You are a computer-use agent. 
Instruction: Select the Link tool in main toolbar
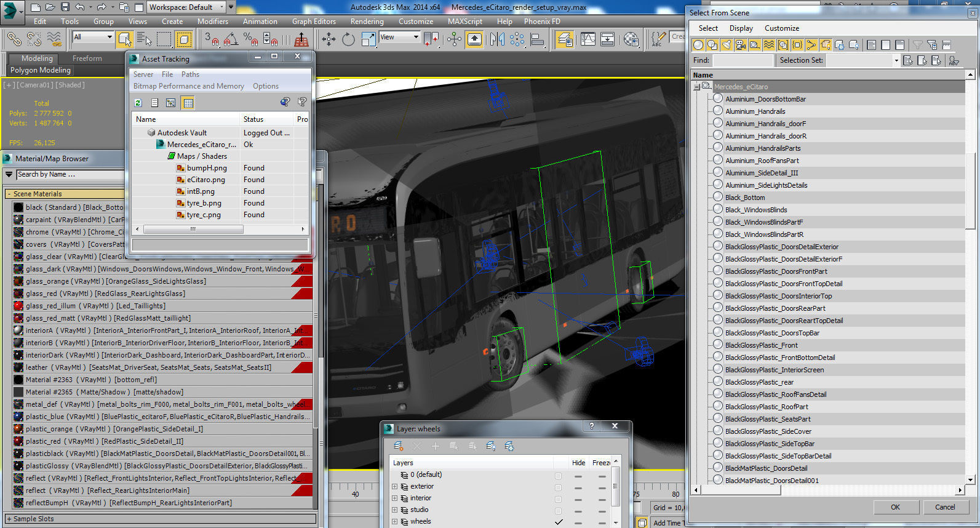tap(14, 39)
